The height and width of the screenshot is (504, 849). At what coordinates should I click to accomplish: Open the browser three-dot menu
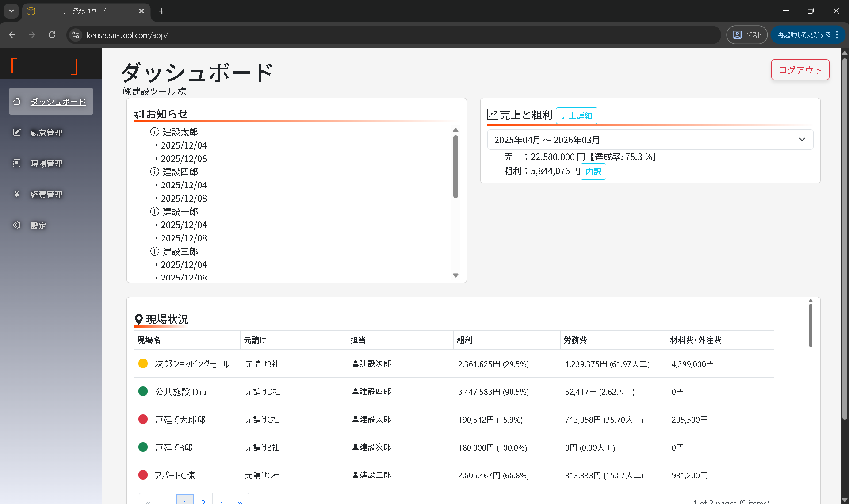pyautogui.click(x=837, y=34)
